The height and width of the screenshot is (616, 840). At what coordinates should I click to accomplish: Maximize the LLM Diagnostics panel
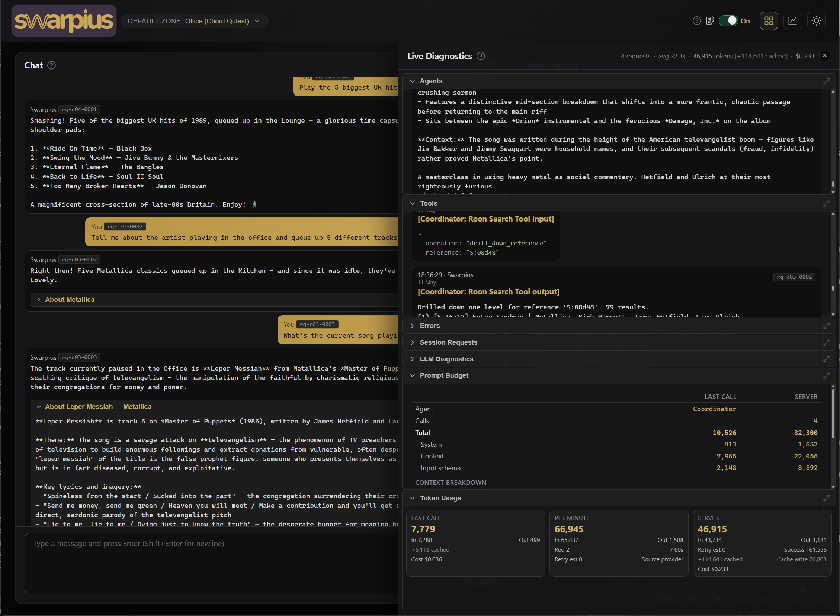tap(826, 359)
